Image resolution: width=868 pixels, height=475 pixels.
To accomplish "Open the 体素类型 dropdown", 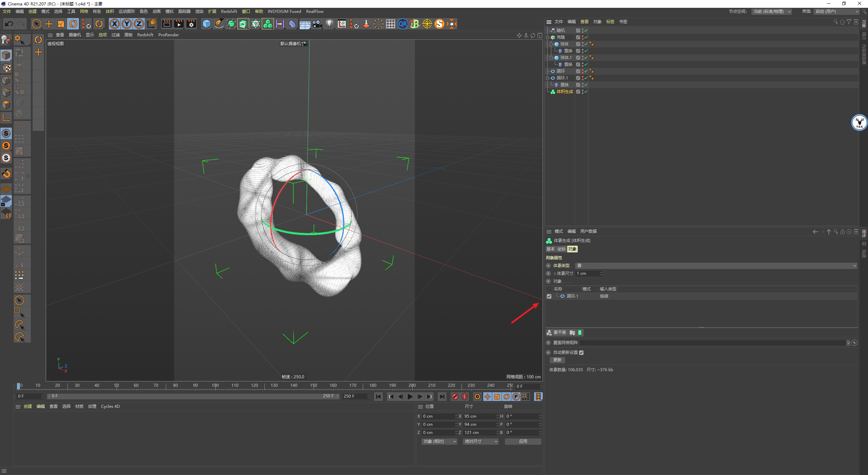I will pos(715,266).
